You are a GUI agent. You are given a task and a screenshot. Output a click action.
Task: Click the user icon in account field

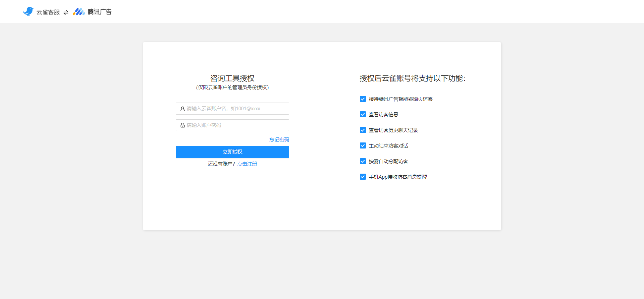[182, 109]
